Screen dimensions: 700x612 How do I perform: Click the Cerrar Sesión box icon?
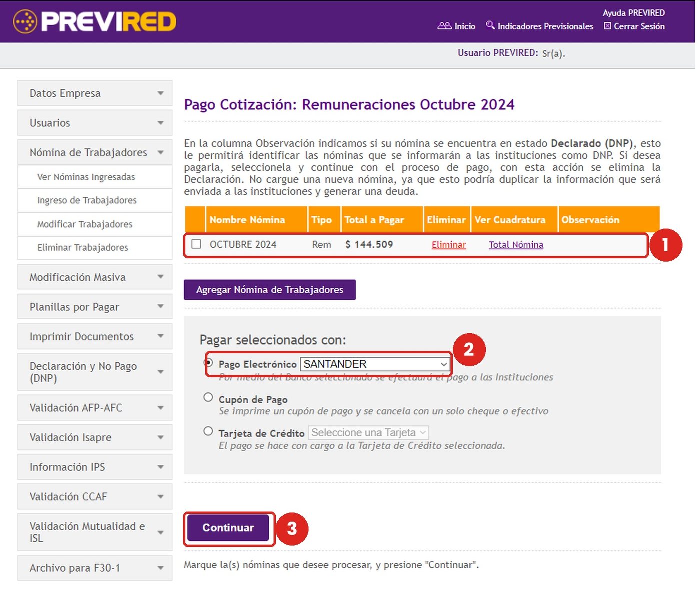click(607, 26)
